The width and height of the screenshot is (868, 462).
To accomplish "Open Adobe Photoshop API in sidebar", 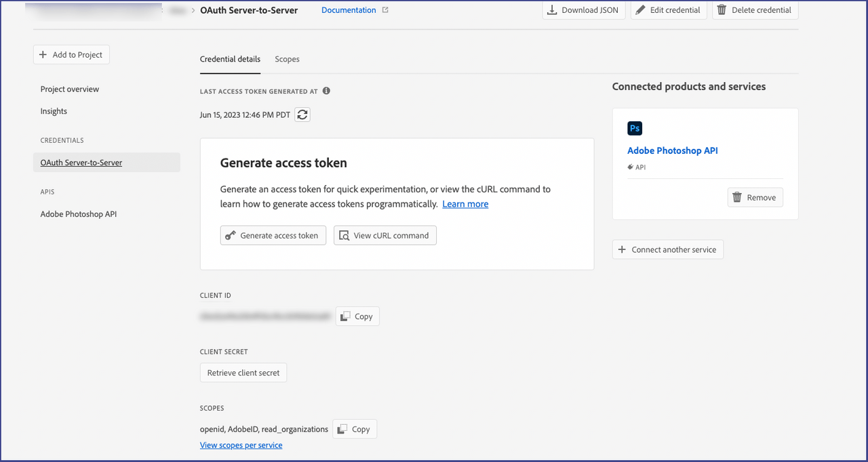I will click(79, 214).
